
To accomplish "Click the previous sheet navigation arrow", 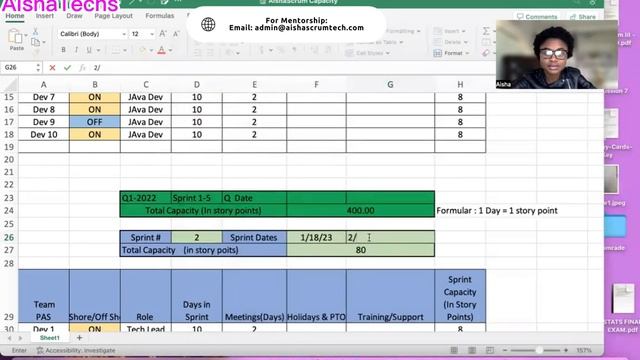I will coord(10,338).
